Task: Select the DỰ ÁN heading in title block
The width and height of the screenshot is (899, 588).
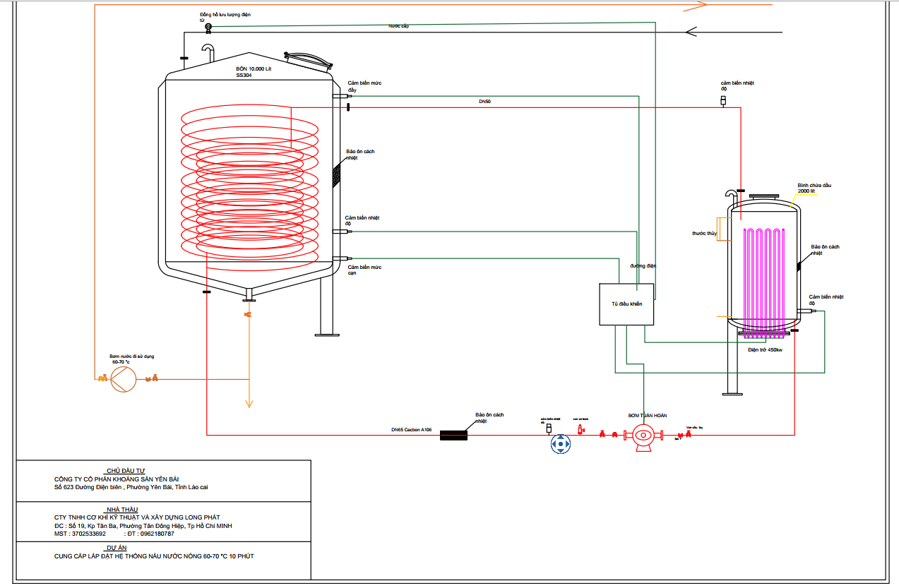Action: [117, 548]
